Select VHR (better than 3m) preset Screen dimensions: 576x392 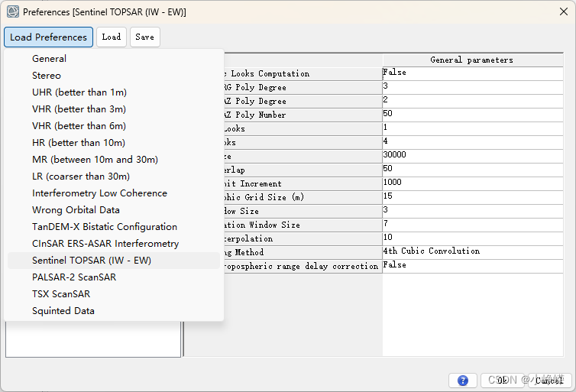pyautogui.click(x=114, y=109)
